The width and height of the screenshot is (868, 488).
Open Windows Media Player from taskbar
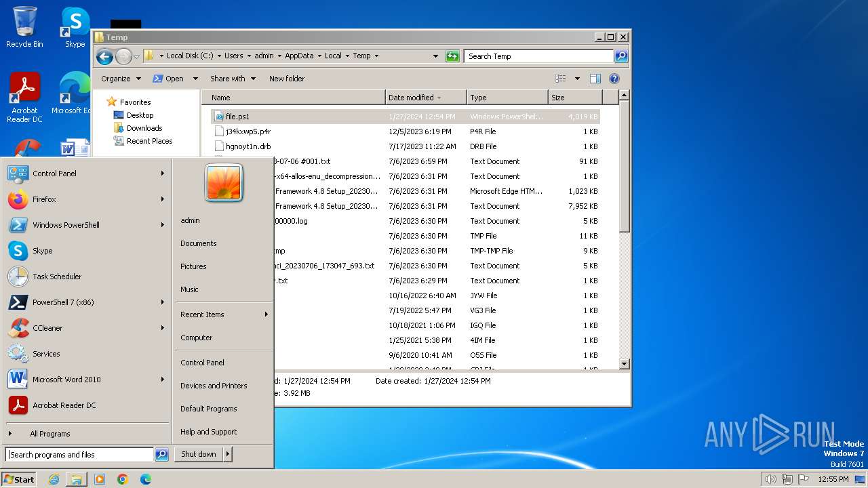[100, 479]
